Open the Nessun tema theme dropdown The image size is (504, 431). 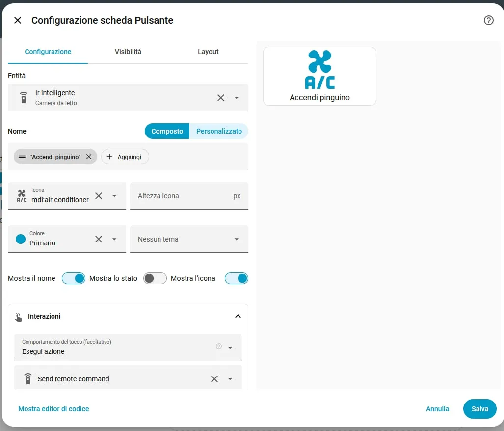pyautogui.click(x=189, y=239)
